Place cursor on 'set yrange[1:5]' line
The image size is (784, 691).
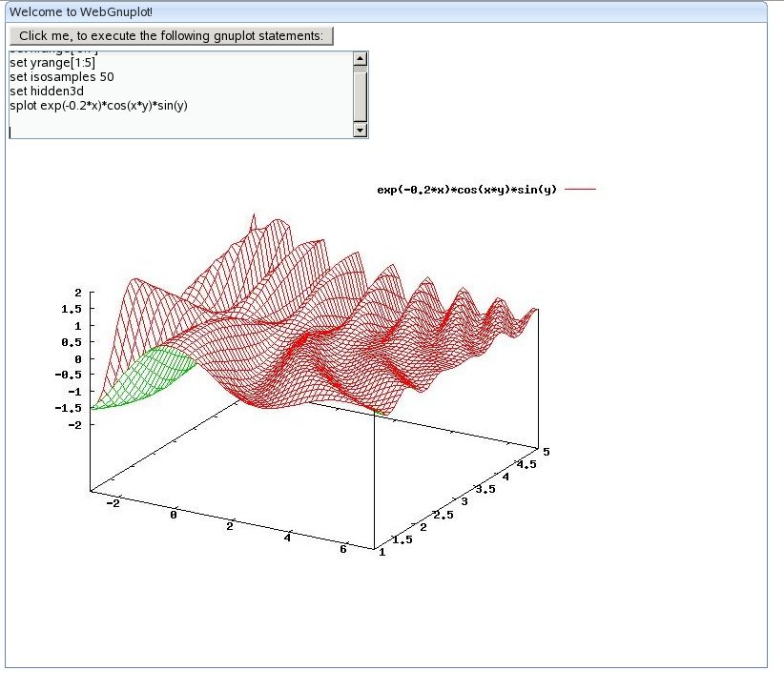[x=52, y=62]
